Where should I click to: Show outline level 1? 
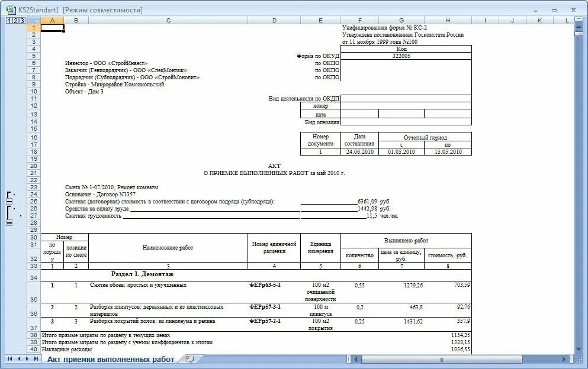tap(9, 21)
